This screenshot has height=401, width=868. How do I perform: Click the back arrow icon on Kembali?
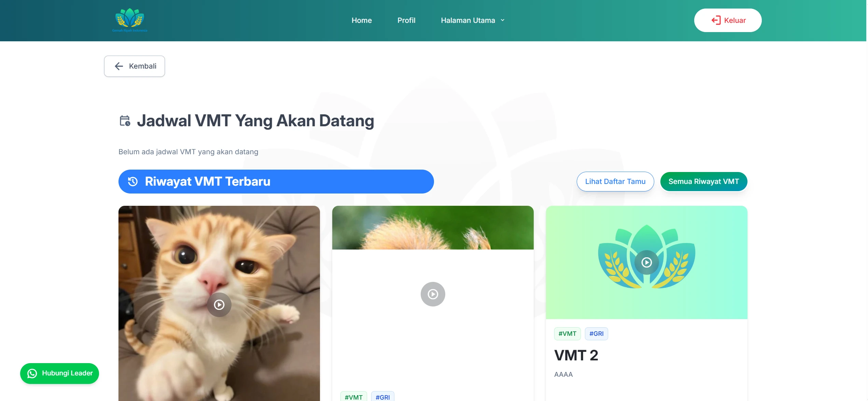119,66
